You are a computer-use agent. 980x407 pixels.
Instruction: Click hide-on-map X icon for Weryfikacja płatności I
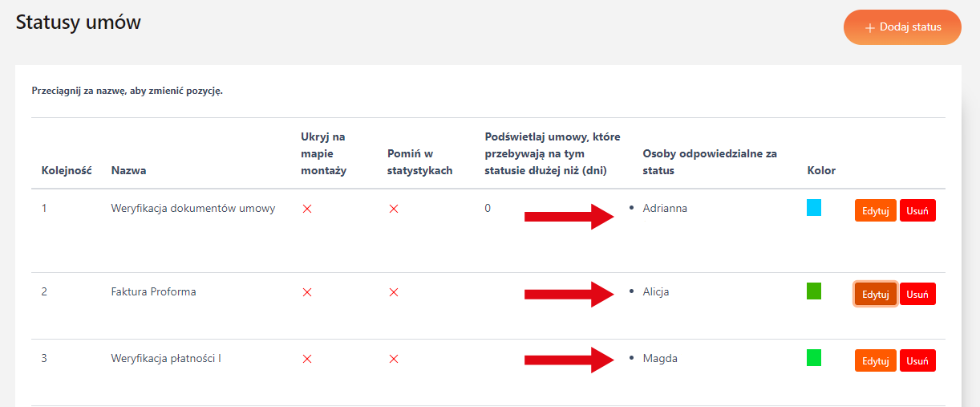[306, 359]
